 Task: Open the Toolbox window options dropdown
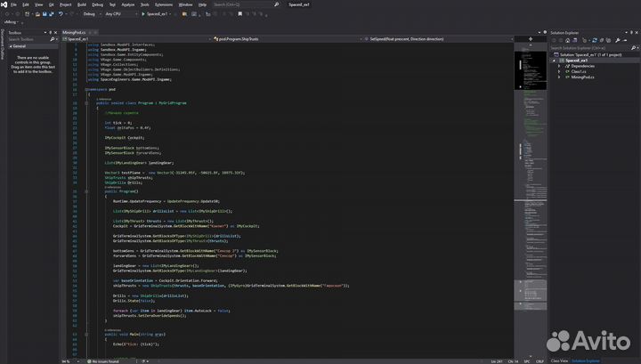coord(45,33)
